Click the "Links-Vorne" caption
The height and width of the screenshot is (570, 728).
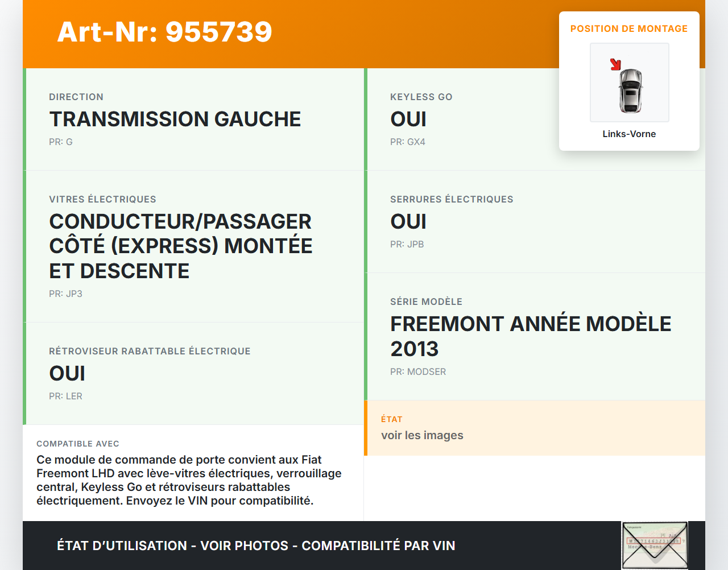(629, 134)
